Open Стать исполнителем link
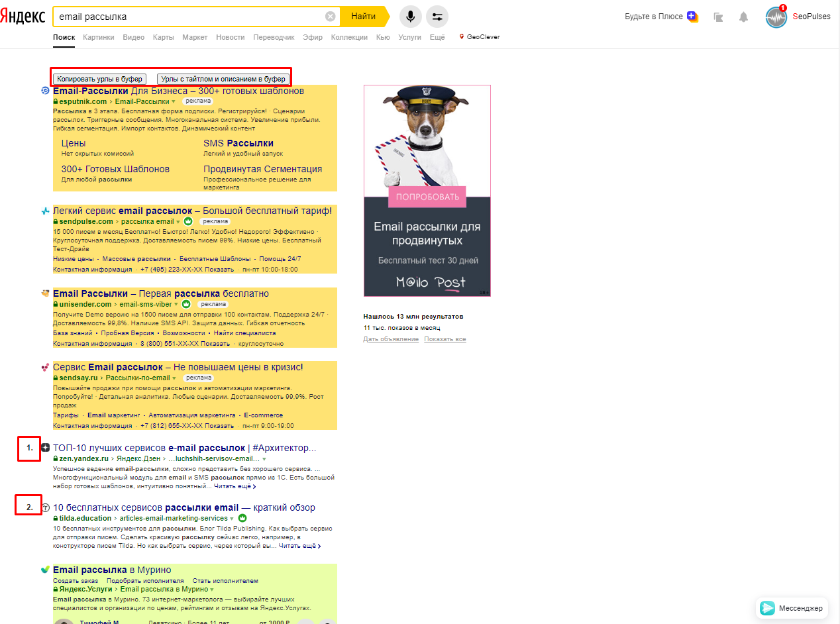Screen dimensions: 840x624 point(225,580)
